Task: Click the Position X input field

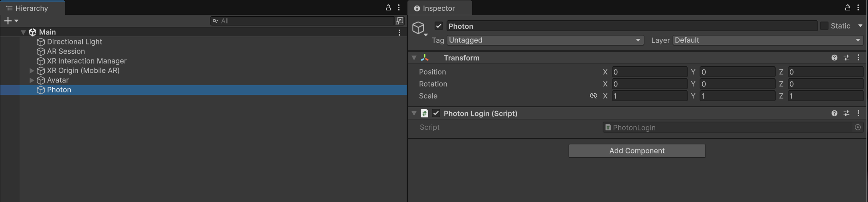Action: click(x=649, y=72)
